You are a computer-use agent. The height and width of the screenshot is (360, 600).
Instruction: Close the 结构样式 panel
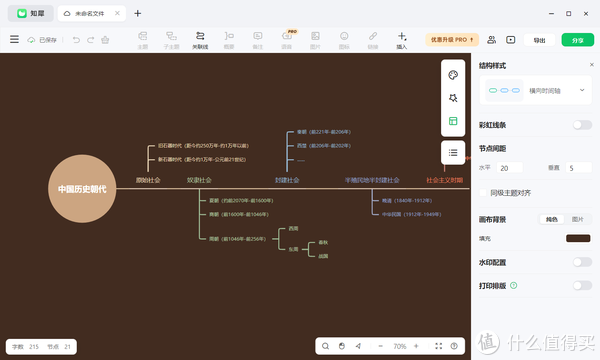pos(592,65)
